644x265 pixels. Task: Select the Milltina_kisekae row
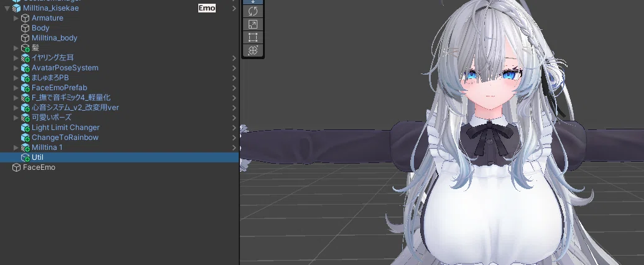119,8
